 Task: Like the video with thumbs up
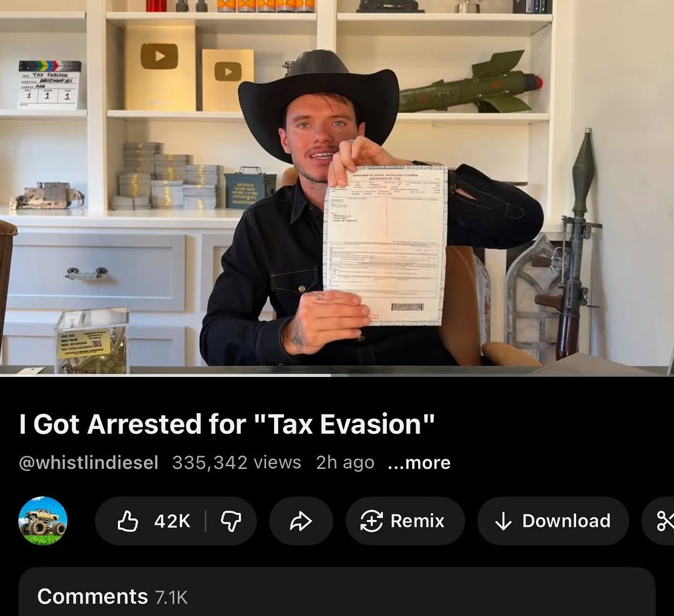pos(128,521)
